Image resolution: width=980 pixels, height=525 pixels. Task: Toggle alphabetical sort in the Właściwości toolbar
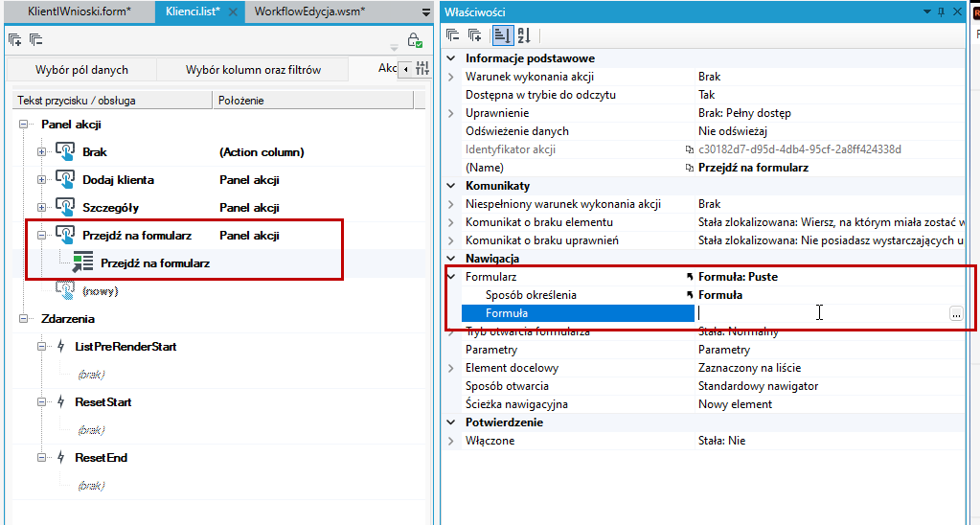(524, 35)
